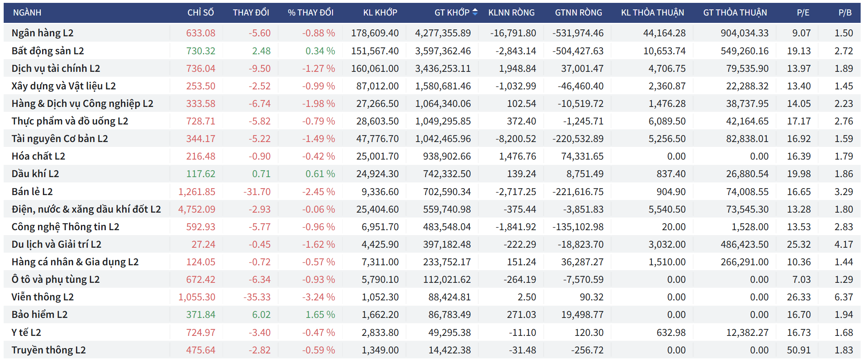The image size is (868, 362).
Task: Sort table by P/B column
Action: point(845,13)
